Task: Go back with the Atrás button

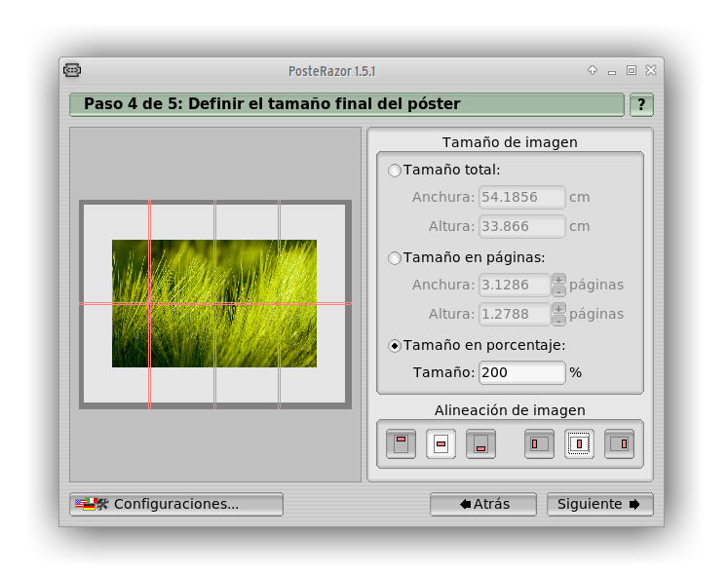Action: (x=482, y=505)
